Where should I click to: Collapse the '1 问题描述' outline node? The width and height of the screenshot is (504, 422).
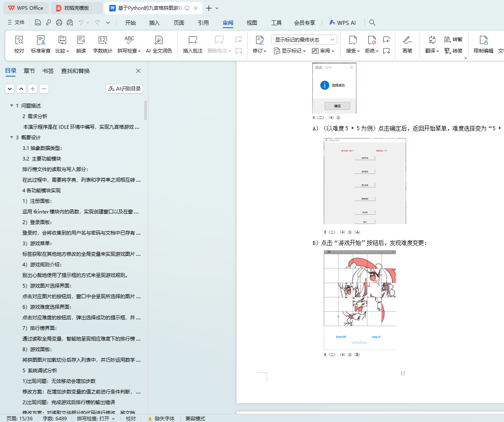tap(11, 105)
